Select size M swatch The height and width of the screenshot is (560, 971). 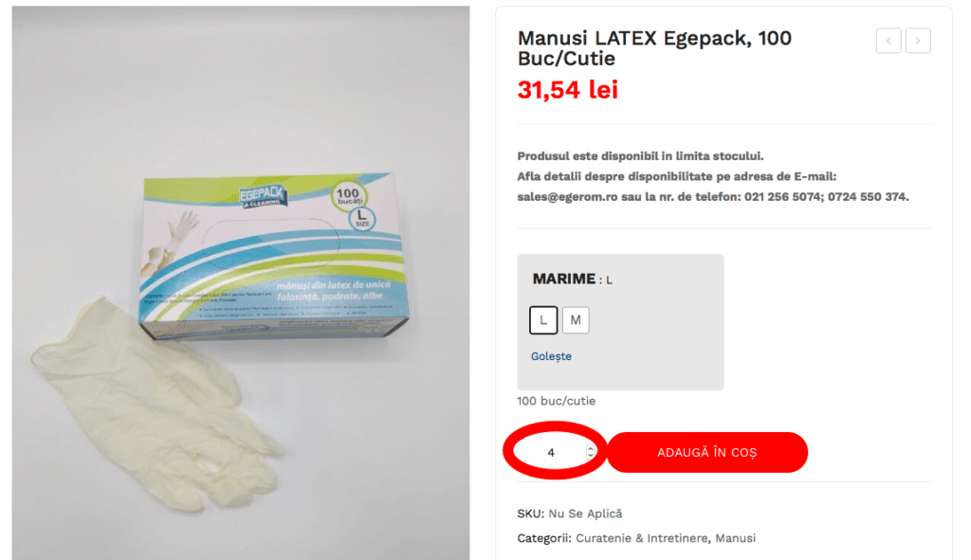pos(576,320)
